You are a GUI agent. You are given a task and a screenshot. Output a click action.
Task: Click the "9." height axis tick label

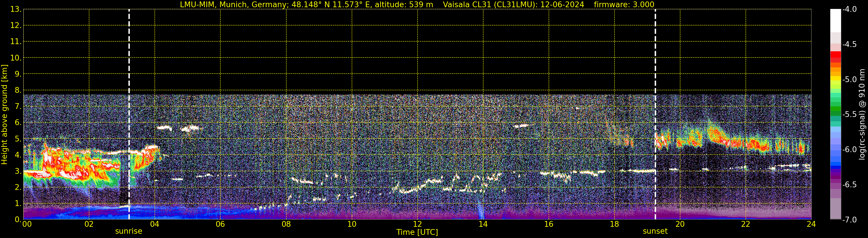(x=18, y=74)
